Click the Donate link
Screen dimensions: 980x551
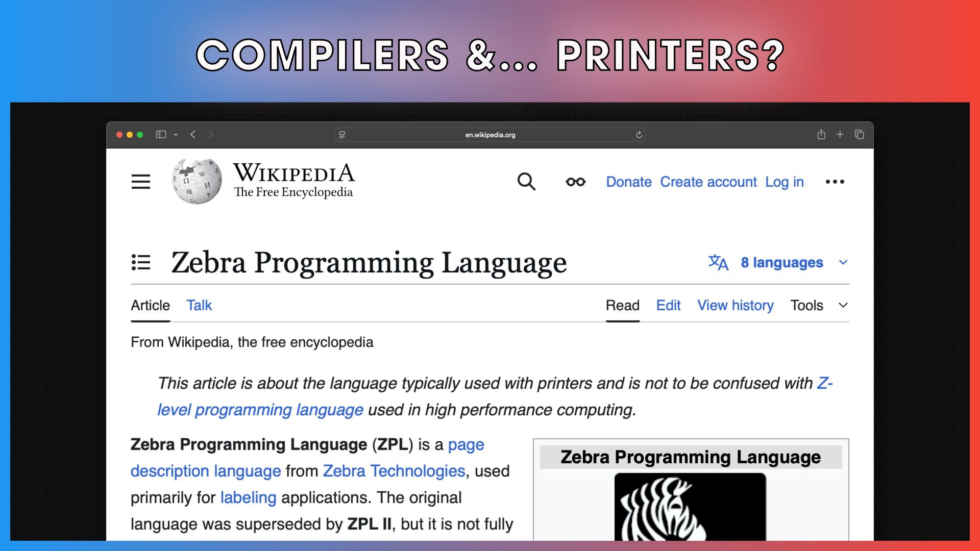coord(628,182)
